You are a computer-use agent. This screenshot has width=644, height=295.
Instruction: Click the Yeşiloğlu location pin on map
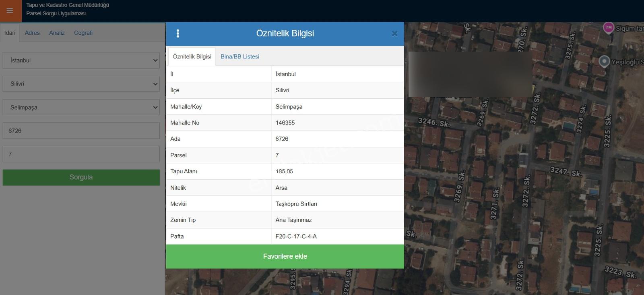pos(604,61)
